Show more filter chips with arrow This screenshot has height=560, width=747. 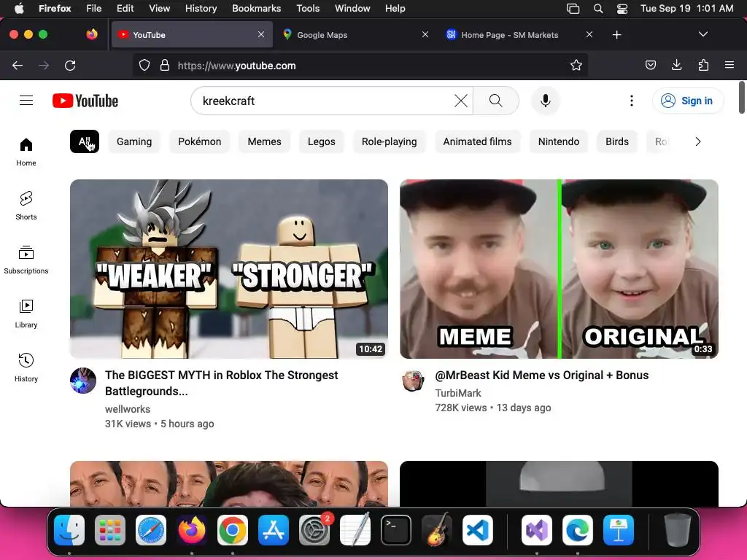coord(698,141)
